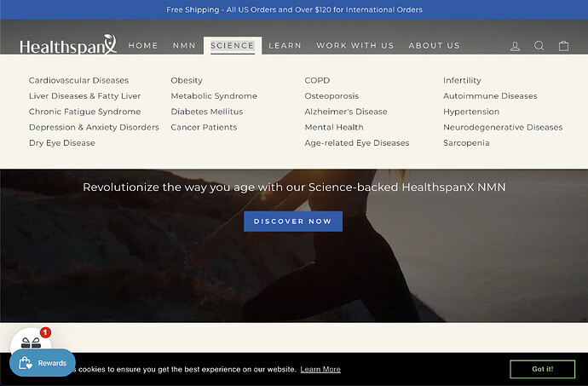Open Liver Diseases & Fatty Liver
Screen dimensions: 588x386
point(84,96)
